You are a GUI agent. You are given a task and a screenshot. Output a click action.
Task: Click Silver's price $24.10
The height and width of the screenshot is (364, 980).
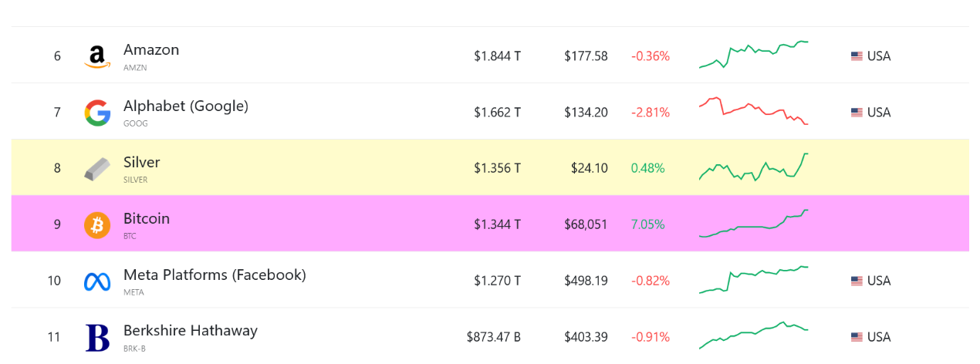point(590,168)
